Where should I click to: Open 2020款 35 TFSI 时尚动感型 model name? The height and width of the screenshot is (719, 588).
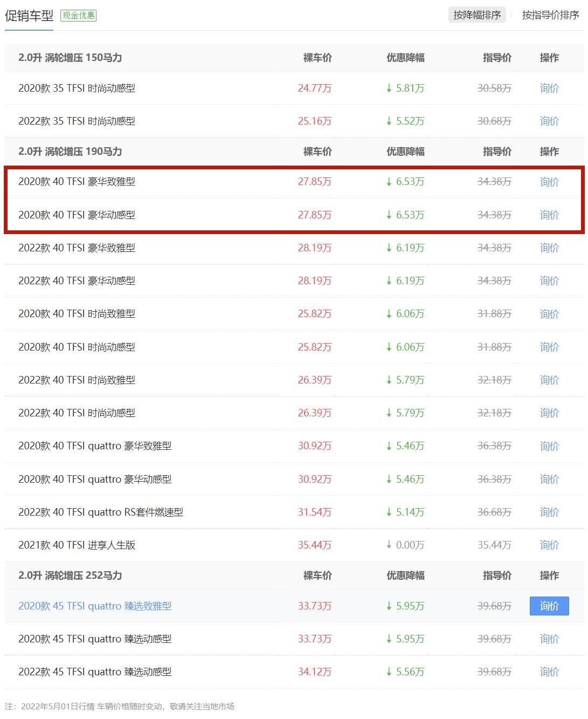point(77,88)
